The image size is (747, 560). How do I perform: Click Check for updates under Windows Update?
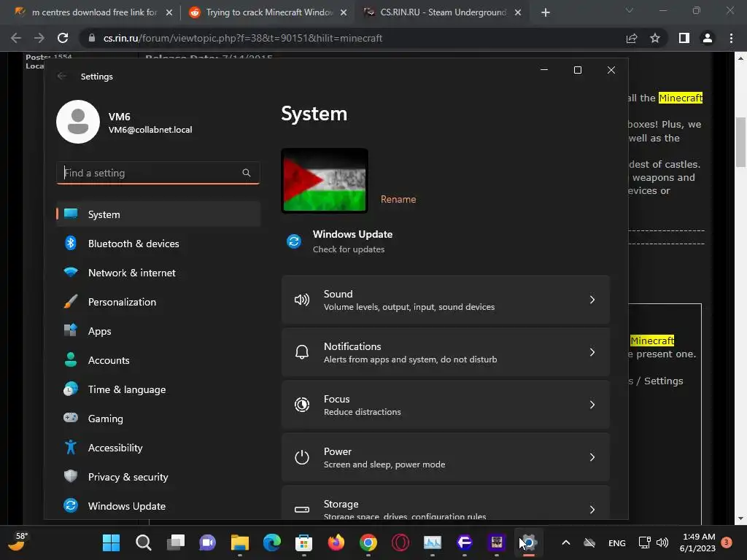[348, 249]
